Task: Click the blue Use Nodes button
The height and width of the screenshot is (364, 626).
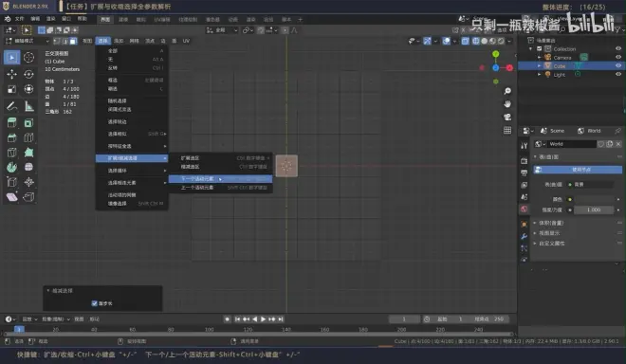Action: pos(578,170)
